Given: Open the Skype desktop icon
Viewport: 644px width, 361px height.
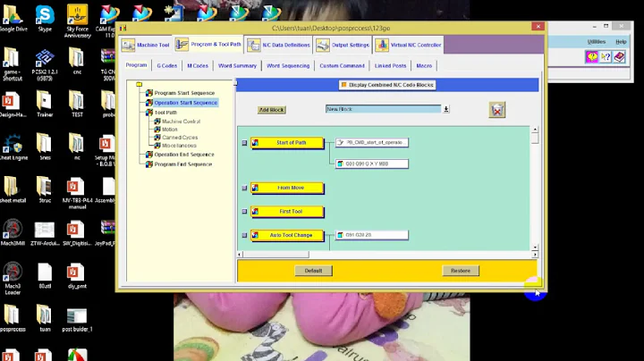Looking at the screenshot, I should (x=45, y=19).
